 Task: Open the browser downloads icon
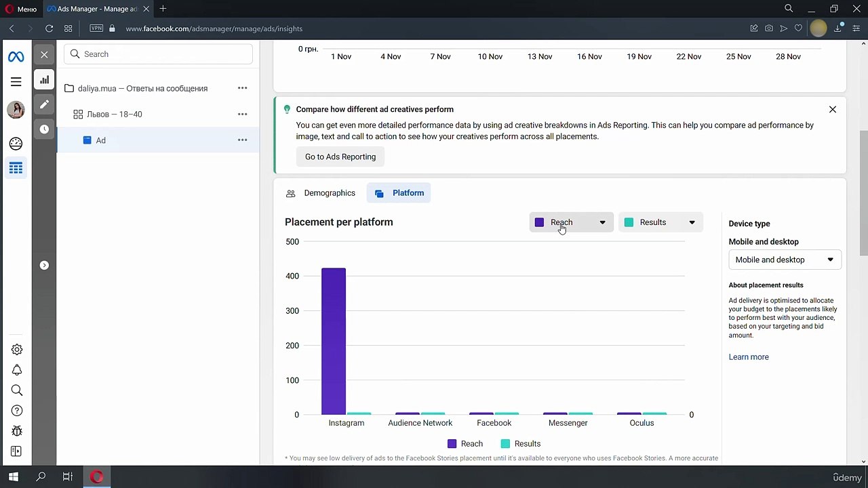point(838,28)
